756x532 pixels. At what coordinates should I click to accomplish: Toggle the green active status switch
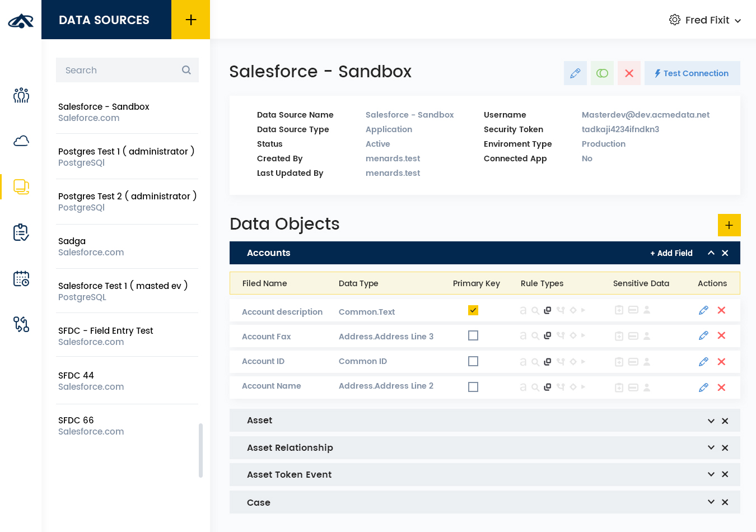602,73
